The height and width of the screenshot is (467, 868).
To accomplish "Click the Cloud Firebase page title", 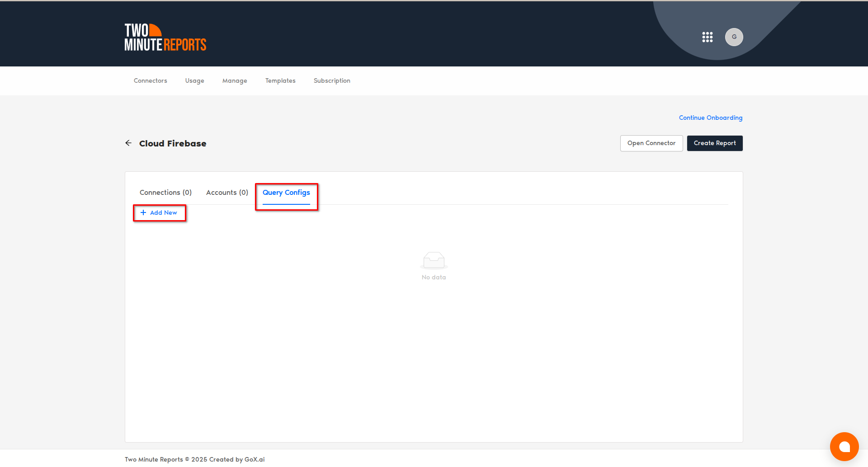I will [x=173, y=143].
